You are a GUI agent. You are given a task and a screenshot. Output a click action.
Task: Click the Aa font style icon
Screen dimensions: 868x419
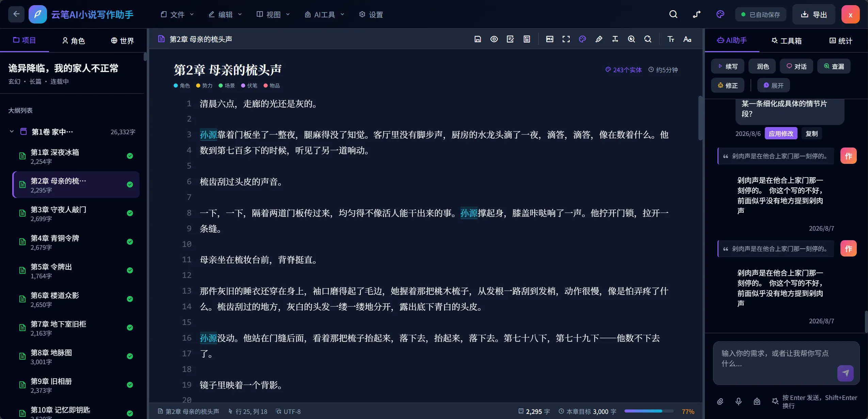click(x=687, y=39)
